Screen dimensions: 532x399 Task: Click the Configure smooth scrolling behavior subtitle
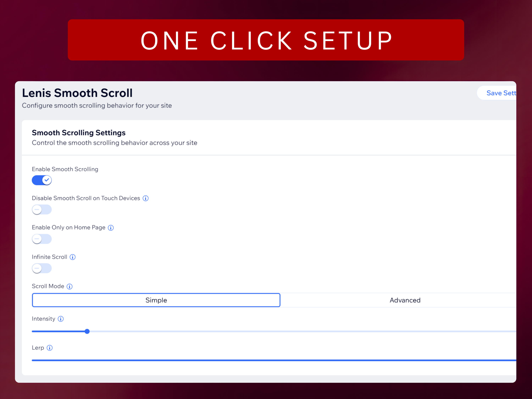click(x=97, y=106)
